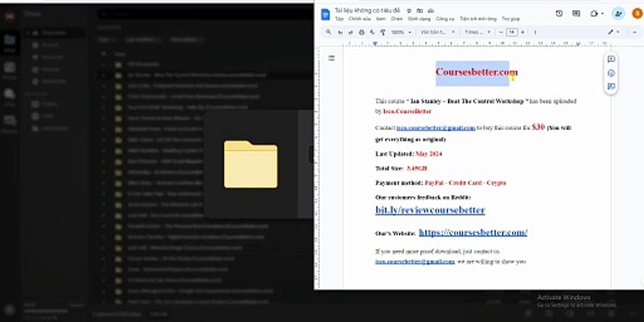Viewport: 644px width, 322px height.
Task: Star the untitled document
Action: (x=409, y=10)
